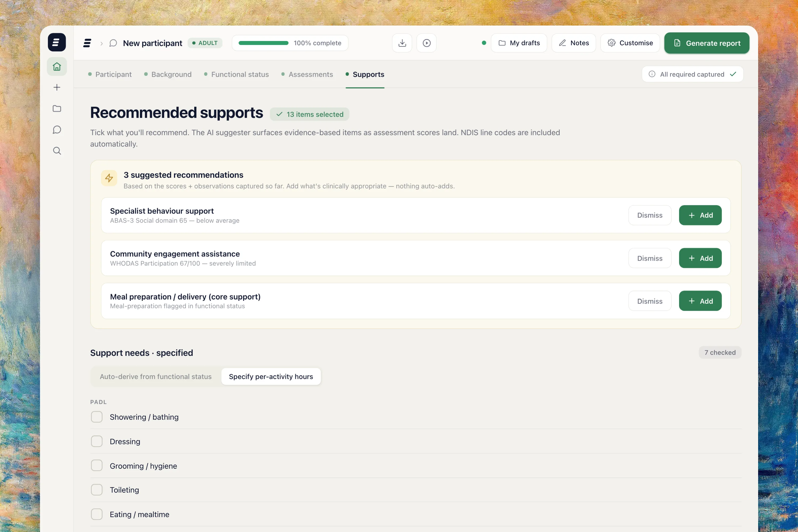Viewport: 798px width, 532px height.
Task: Click the plus icon in the sidebar
Action: click(x=57, y=88)
